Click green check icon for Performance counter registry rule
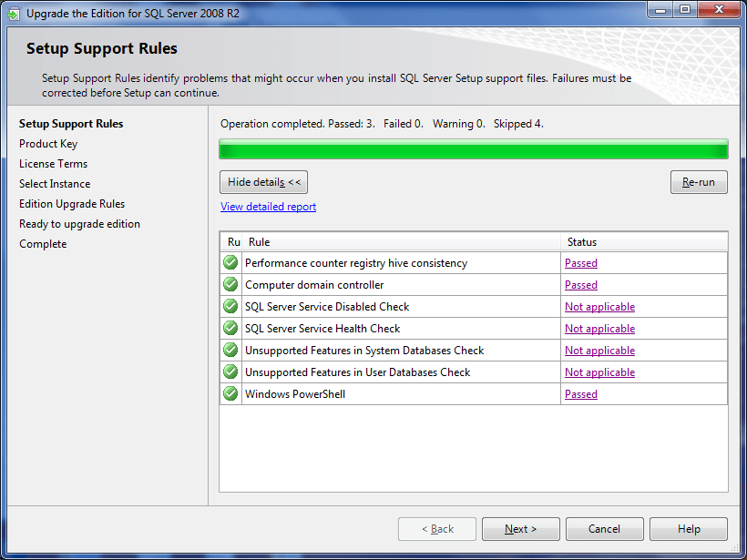747x560 pixels. [230, 262]
